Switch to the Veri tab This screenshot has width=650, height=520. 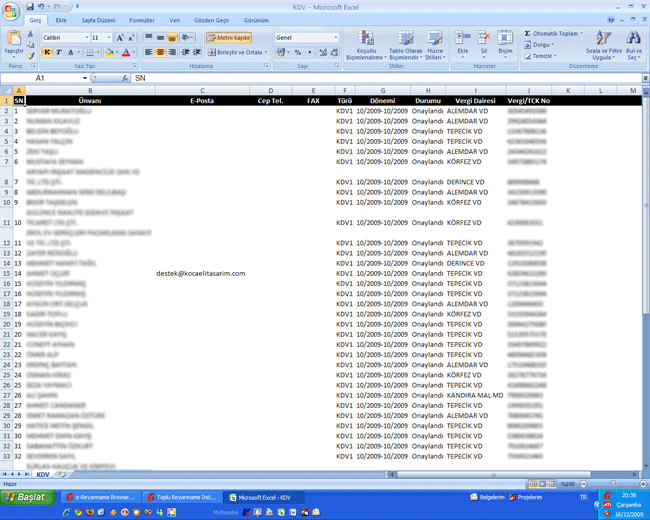[175, 20]
